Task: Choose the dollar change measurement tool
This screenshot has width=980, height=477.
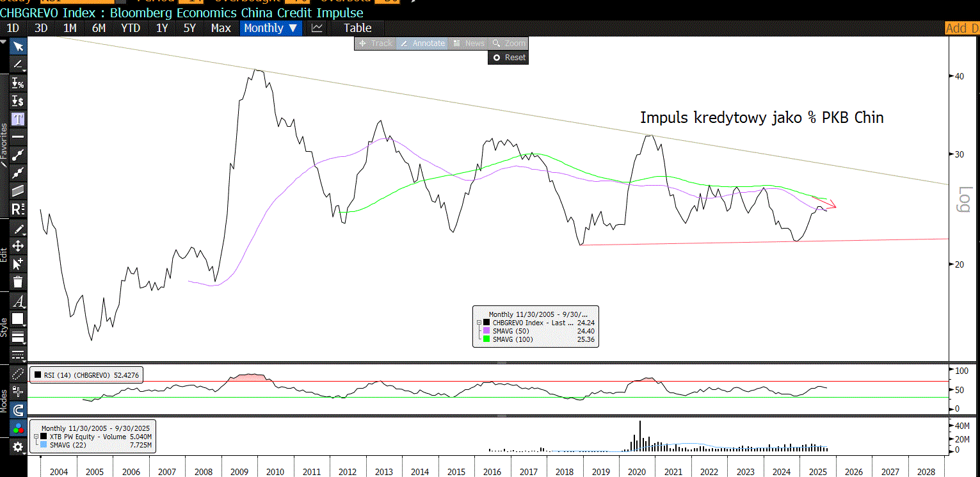Action: [x=18, y=101]
